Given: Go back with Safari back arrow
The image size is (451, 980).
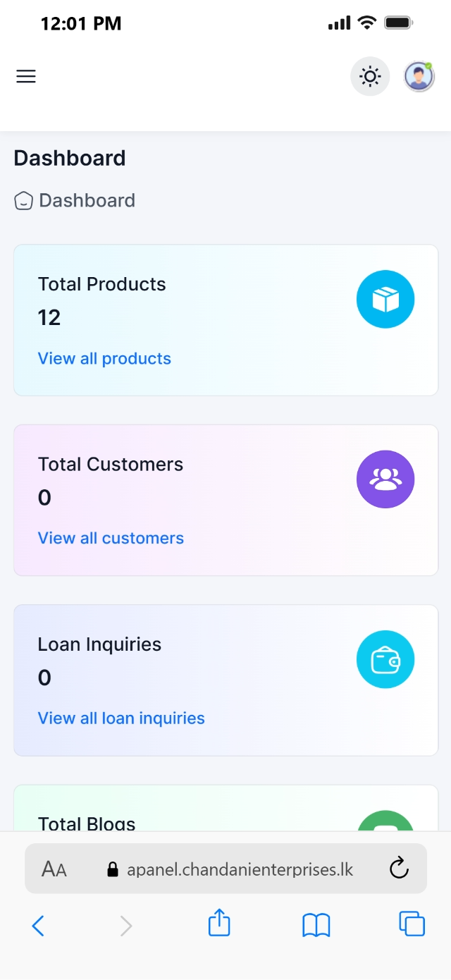Looking at the screenshot, I should pos(38,925).
